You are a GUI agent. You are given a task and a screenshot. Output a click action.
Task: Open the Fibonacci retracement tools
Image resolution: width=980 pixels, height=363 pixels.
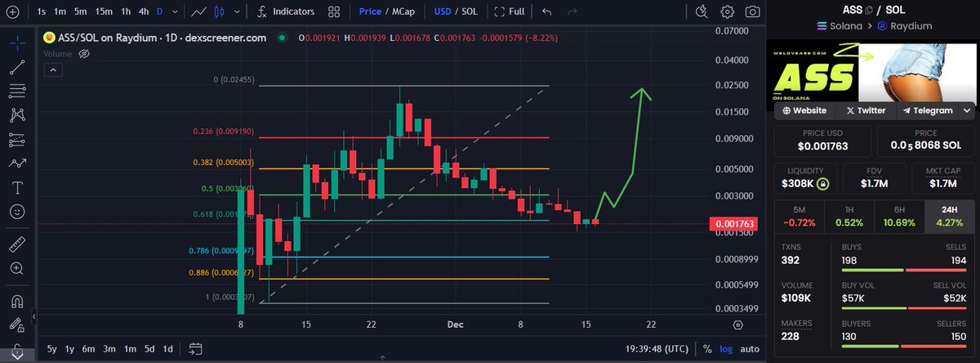[x=17, y=91]
